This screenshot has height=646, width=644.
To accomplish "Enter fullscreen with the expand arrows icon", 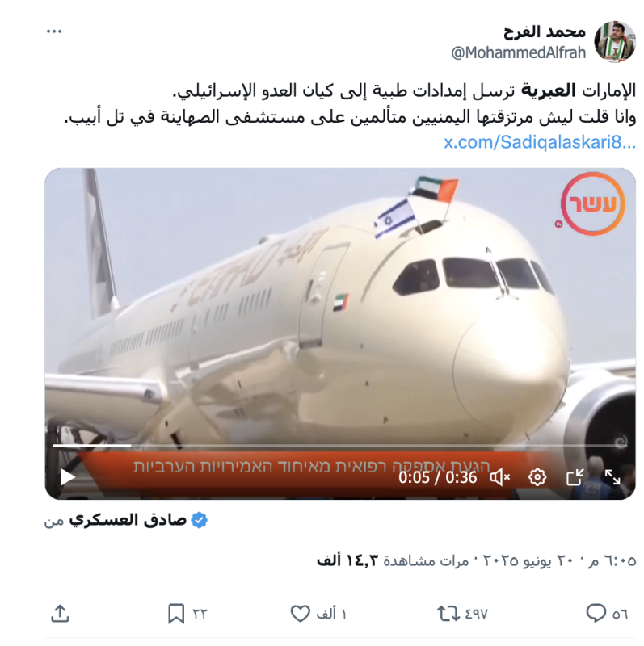I will (x=612, y=477).
